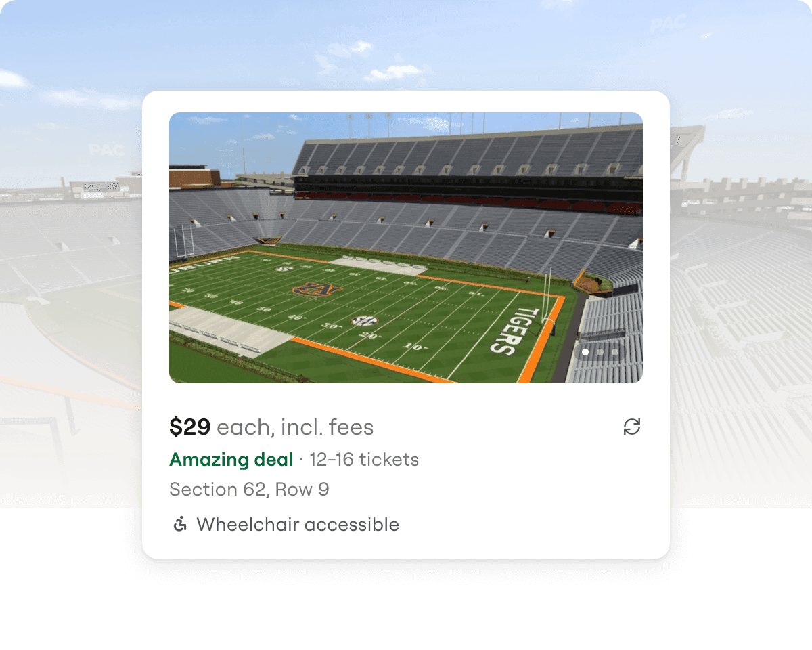Switch to the last image in carousel
Image resolution: width=812 pixels, height=650 pixels.
[615, 352]
